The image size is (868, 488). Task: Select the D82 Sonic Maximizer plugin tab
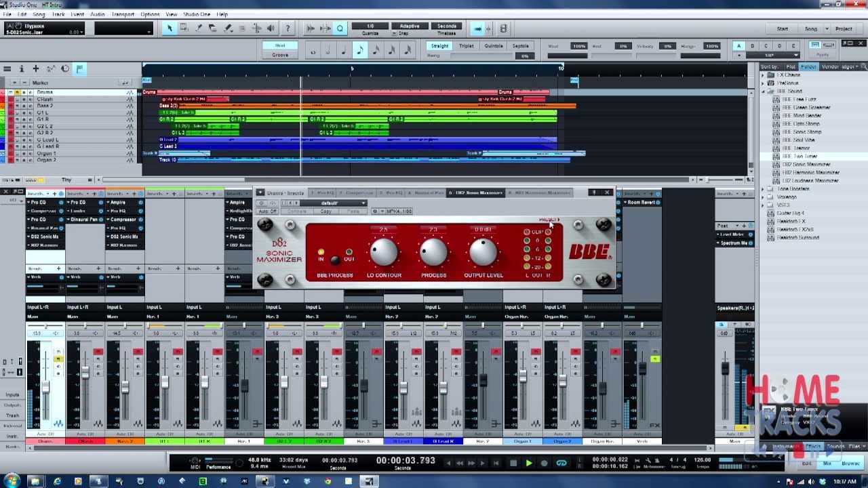pyautogui.click(x=475, y=192)
